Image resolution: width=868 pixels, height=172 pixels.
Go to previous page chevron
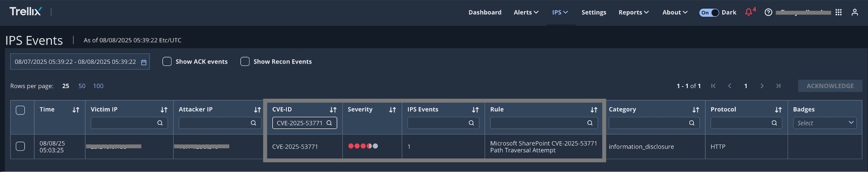pyautogui.click(x=729, y=86)
